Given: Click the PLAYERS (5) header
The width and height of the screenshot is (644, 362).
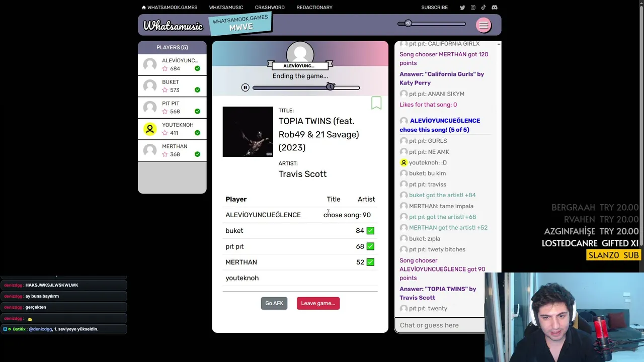Looking at the screenshot, I should tap(172, 47).
